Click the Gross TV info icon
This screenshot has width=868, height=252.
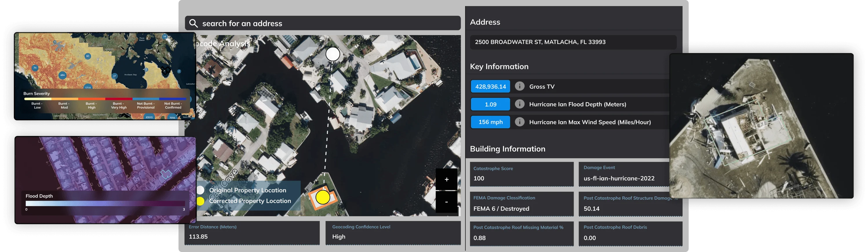(x=519, y=86)
